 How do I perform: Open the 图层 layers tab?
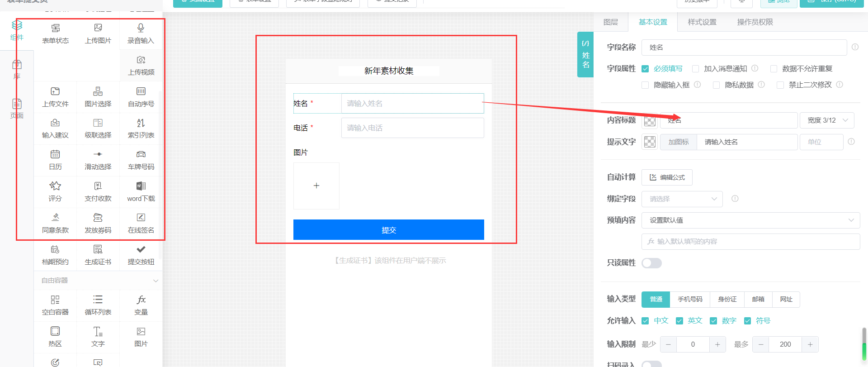(610, 22)
